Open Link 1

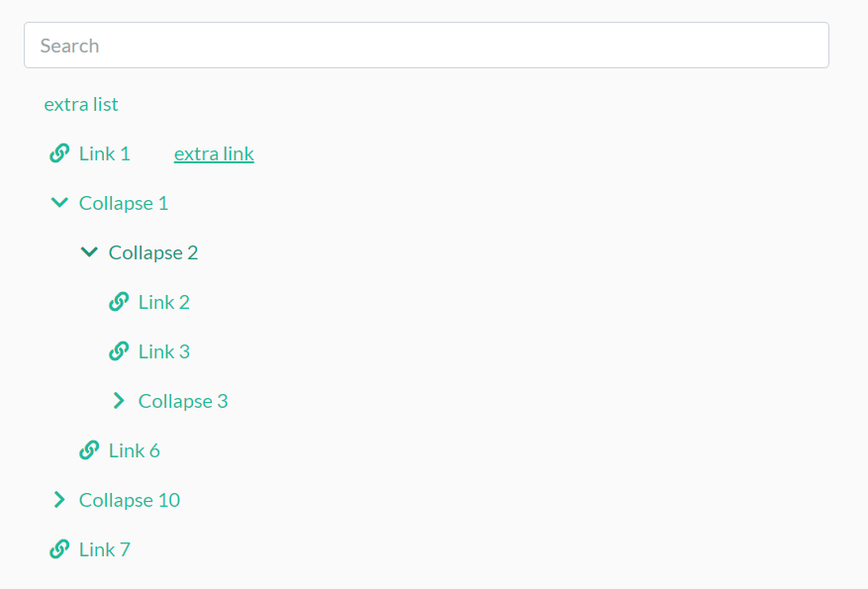[104, 153]
